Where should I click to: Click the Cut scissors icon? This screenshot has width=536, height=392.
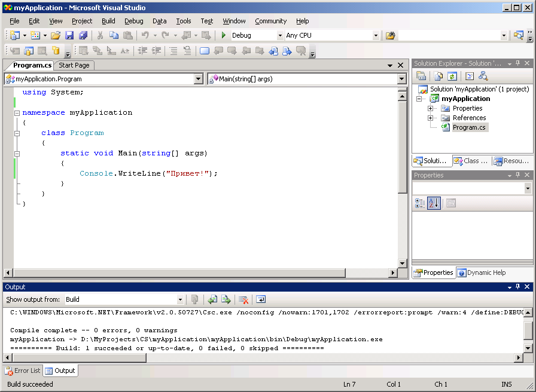[100, 35]
